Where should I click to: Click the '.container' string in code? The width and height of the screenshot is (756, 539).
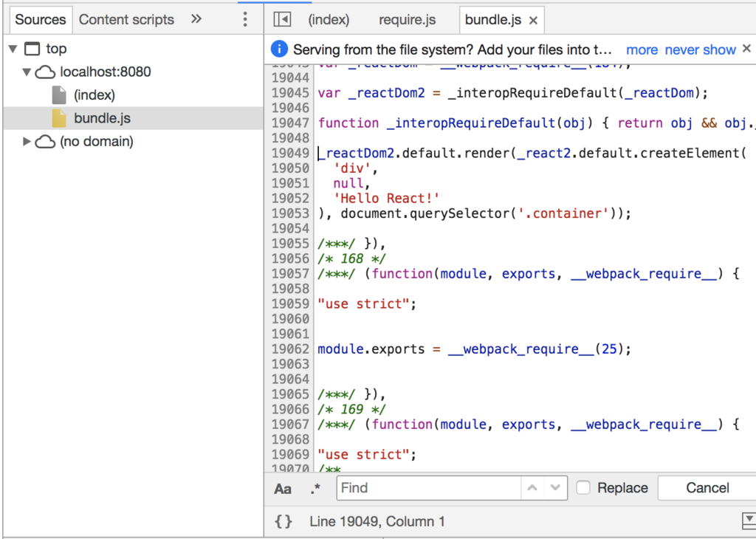[563, 213]
